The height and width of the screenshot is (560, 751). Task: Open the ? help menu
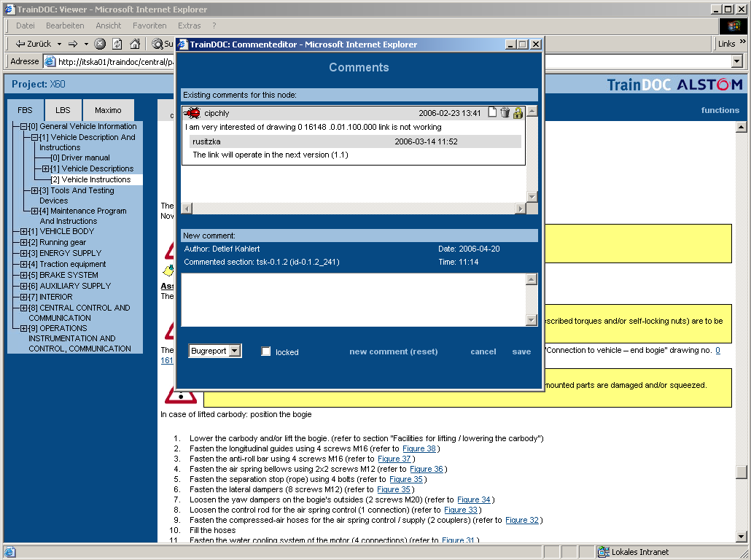coord(214,26)
